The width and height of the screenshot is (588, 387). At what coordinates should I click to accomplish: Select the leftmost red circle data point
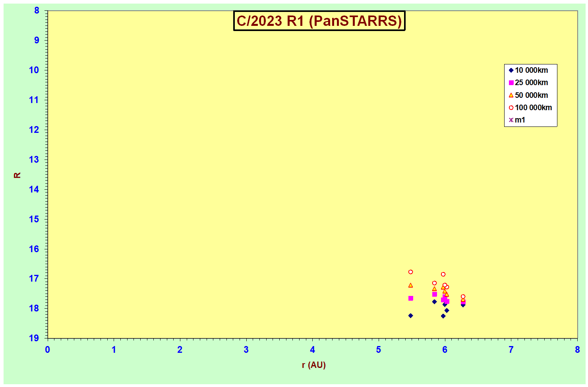411,272
